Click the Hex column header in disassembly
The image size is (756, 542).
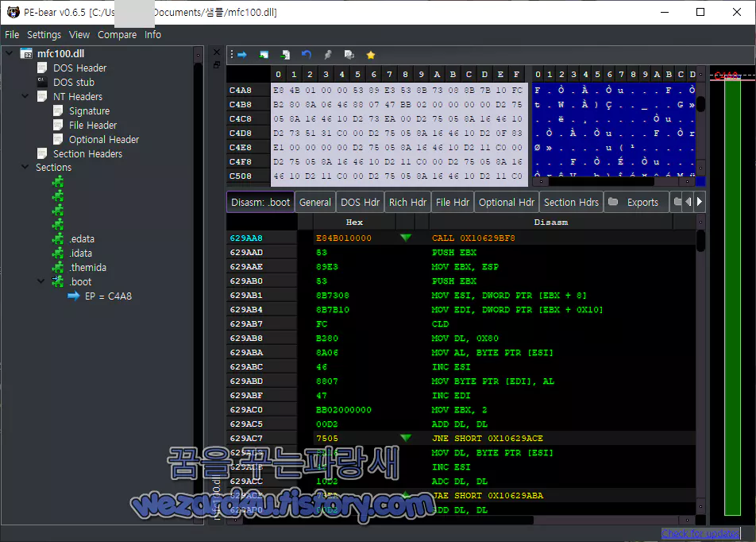354,222
